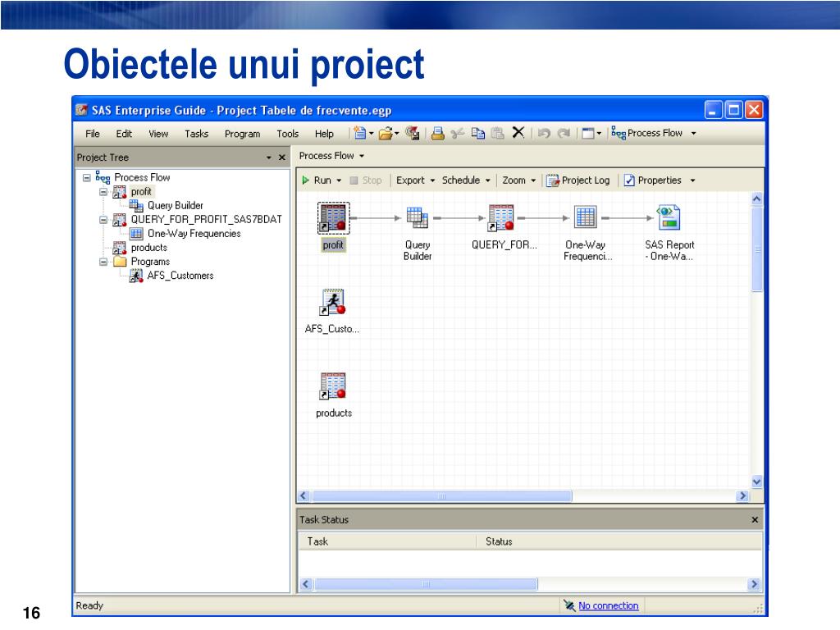Viewport: 840px width, 630px height.
Task: Click the No connection status link
Action: point(608,606)
